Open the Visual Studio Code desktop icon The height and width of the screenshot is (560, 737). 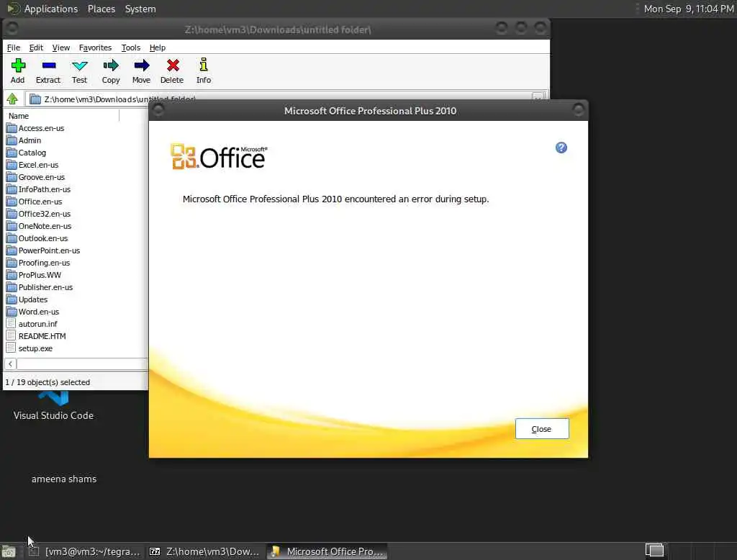tap(53, 406)
